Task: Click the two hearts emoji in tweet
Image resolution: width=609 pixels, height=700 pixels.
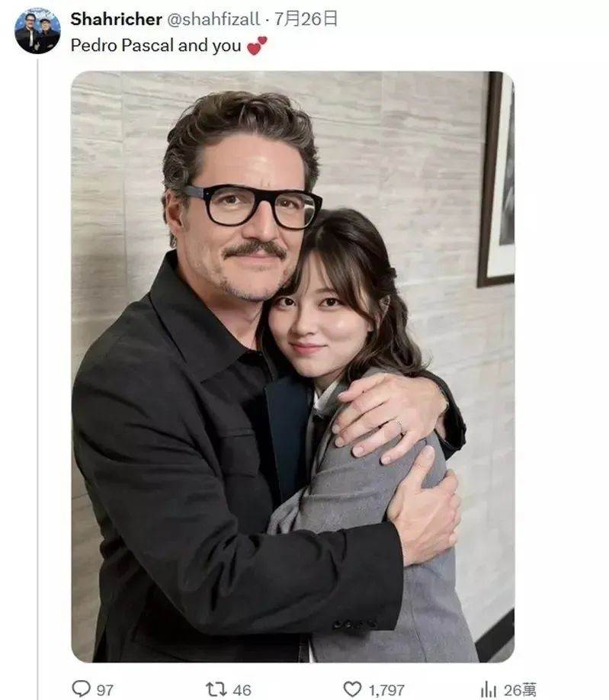Action: (257, 46)
